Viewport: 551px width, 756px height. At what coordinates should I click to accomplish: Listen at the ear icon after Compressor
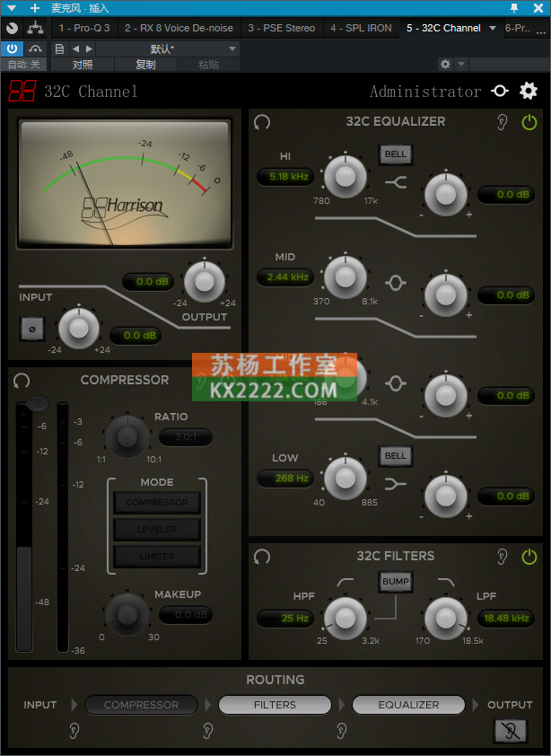[x=208, y=731]
